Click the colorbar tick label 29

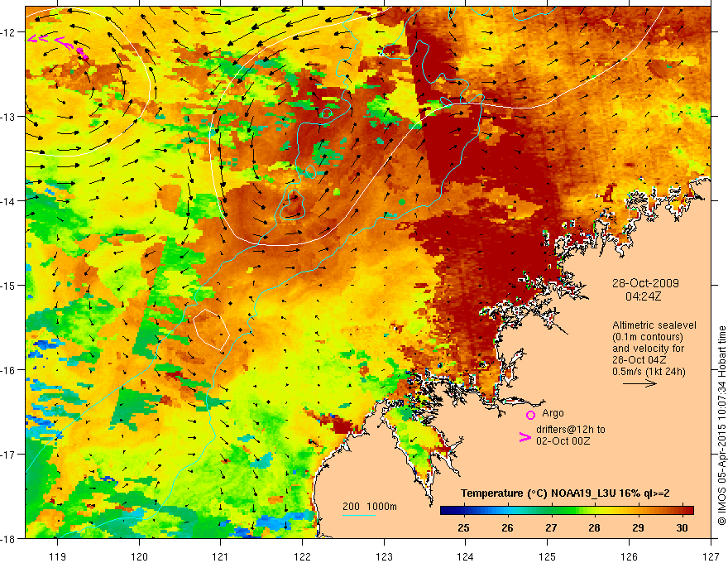coord(638,527)
